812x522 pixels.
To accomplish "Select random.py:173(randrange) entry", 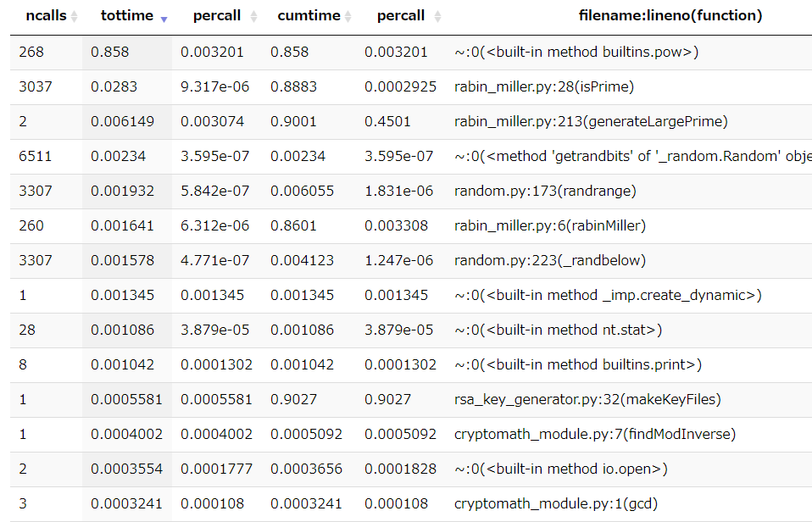I will 545,191.
